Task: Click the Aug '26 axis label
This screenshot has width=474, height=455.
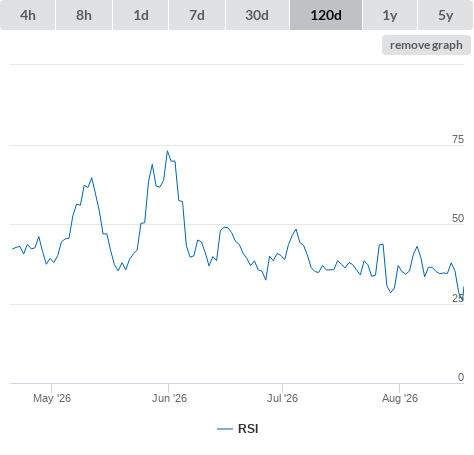Action: 400,398
